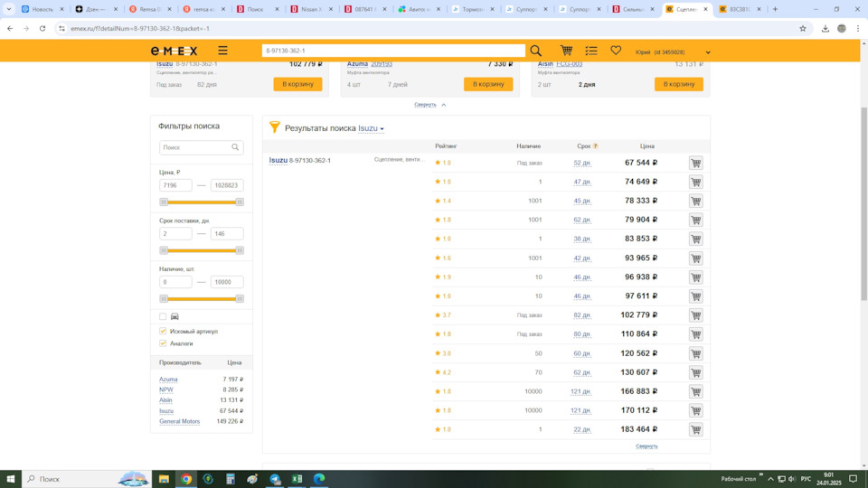The image size is (868, 488).
Task: Add the 93 965 ₽ offer to cart
Action: pos(696,258)
